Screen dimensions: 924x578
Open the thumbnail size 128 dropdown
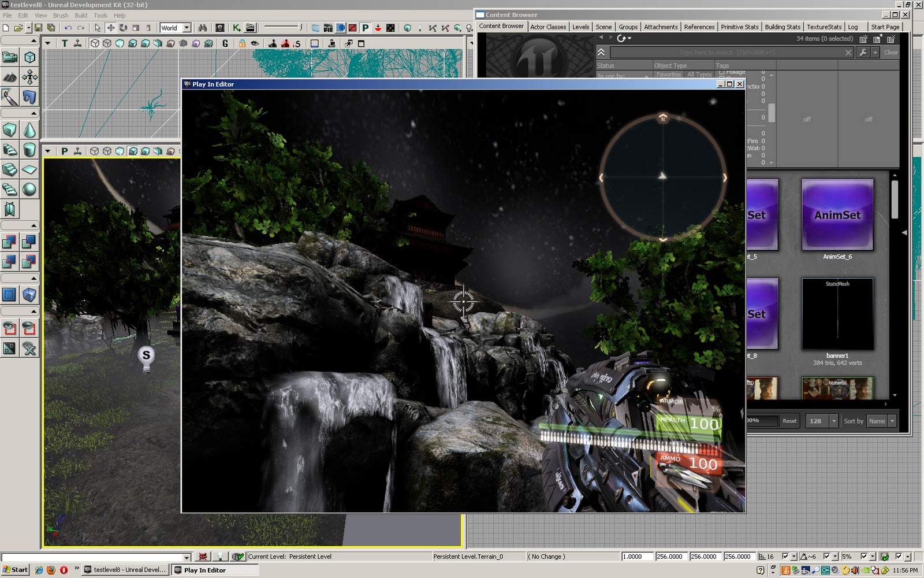point(822,421)
